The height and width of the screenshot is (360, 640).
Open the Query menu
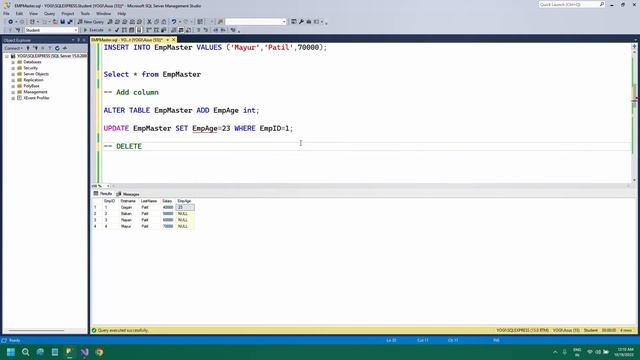49,13
